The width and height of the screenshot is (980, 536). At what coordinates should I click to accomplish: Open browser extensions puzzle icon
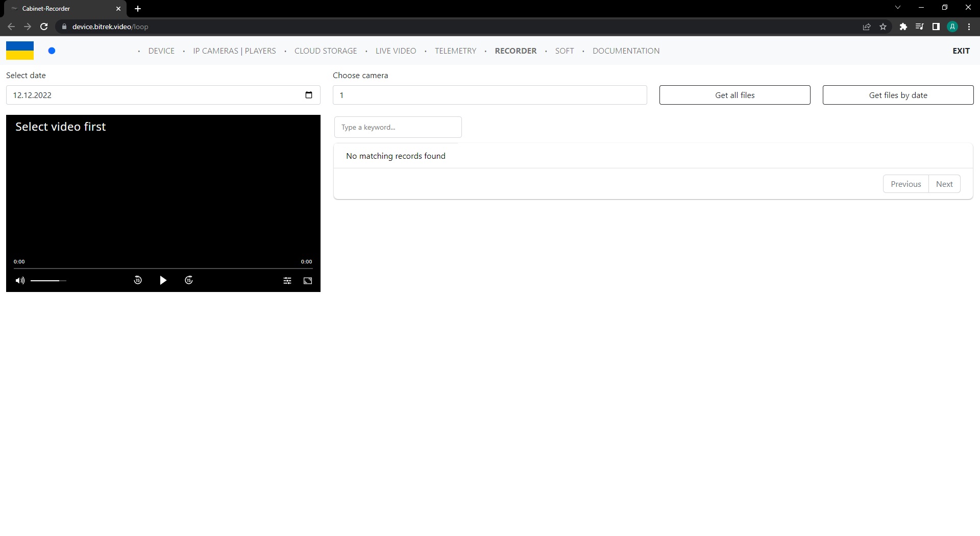(x=903, y=27)
